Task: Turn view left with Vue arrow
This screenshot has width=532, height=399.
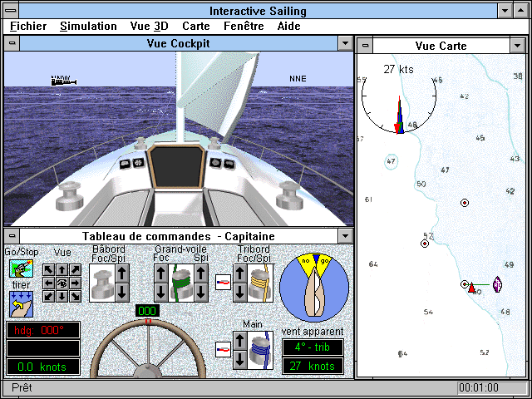Action: (49, 283)
